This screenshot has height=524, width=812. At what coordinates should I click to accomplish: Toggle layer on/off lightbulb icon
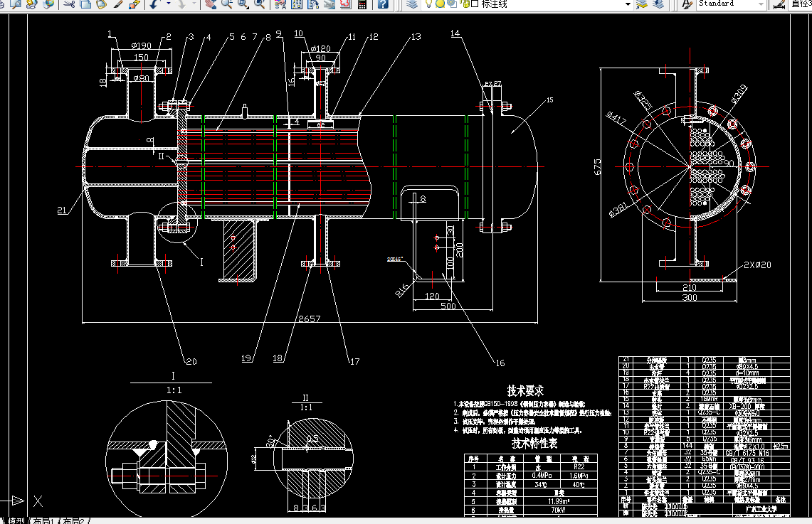coord(428,4)
